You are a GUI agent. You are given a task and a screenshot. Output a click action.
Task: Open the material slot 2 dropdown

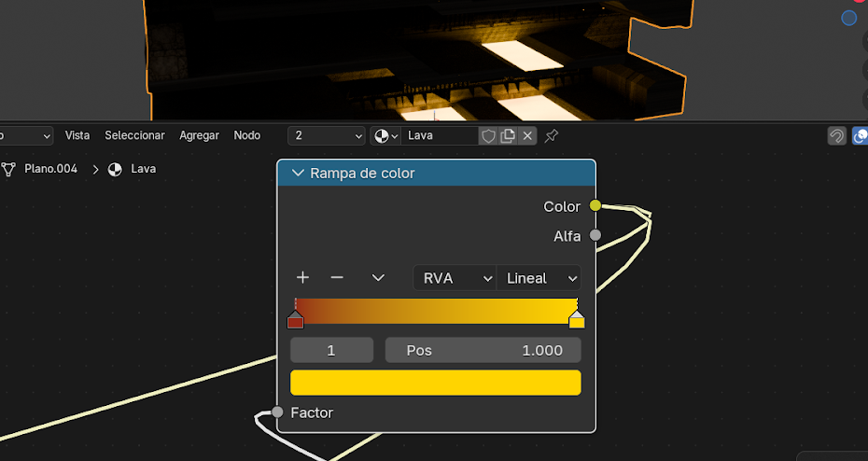click(327, 135)
